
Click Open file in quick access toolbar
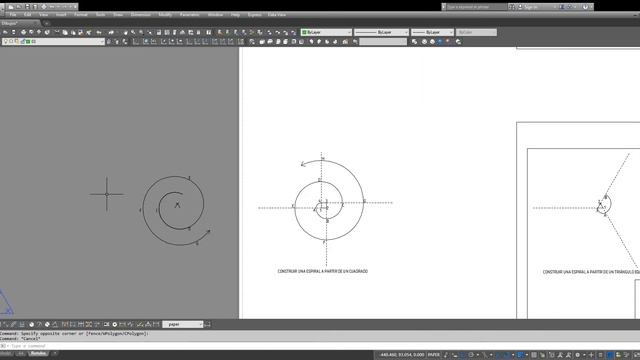[19, 7]
